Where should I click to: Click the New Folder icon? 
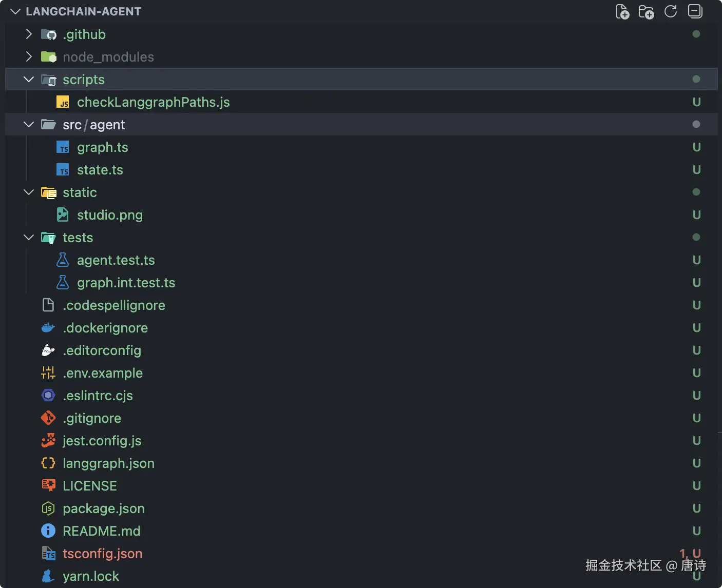click(646, 11)
